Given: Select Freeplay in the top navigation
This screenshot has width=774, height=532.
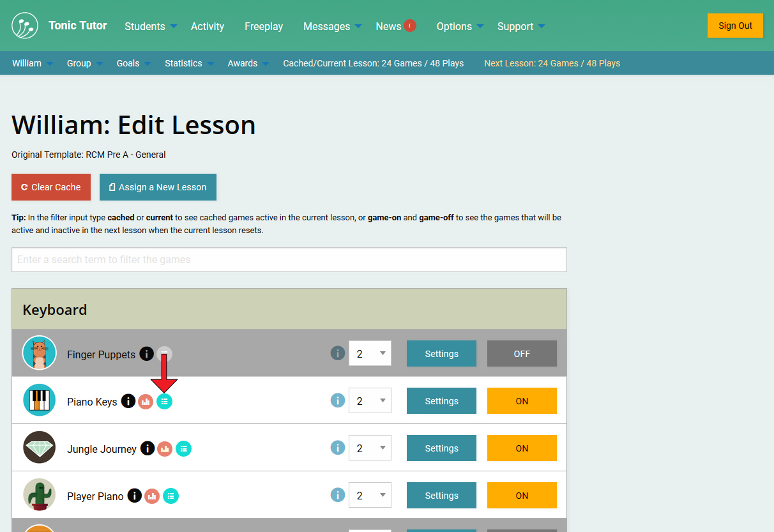Looking at the screenshot, I should point(264,26).
